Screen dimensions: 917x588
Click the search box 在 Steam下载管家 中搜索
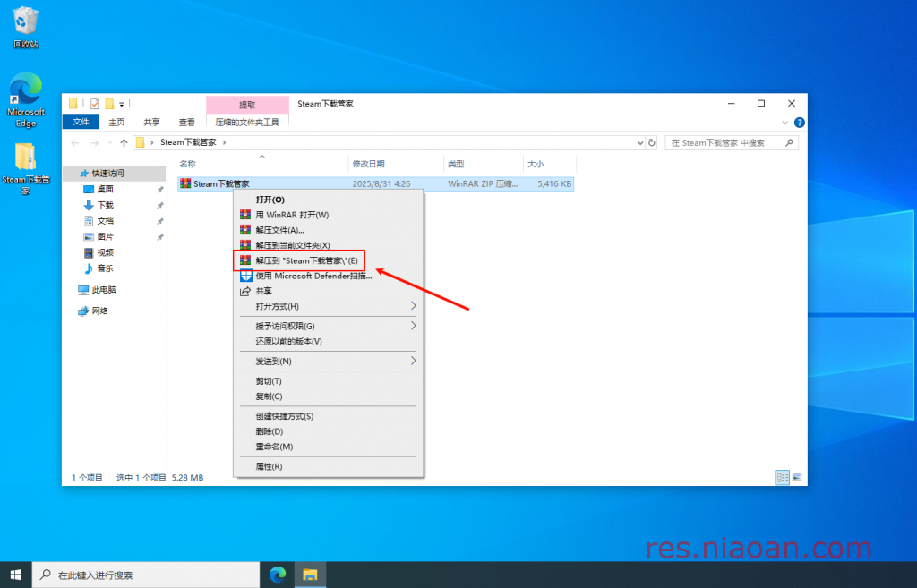(732, 142)
